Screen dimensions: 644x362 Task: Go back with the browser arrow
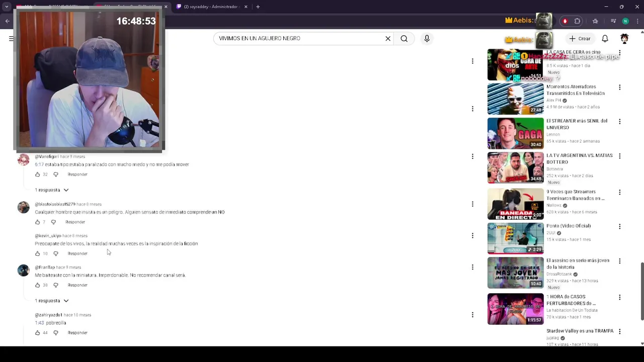(7, 21)
